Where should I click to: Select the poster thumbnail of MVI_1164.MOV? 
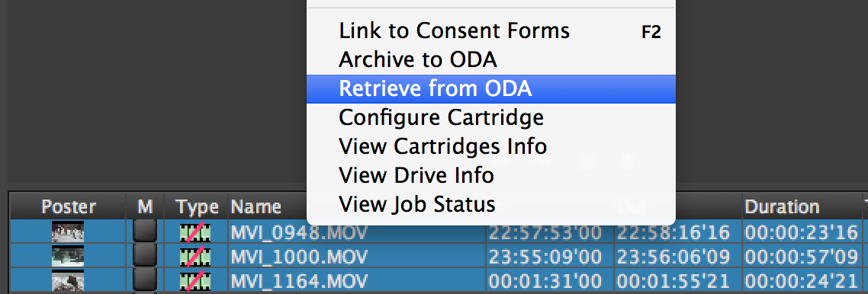(68, 281)
